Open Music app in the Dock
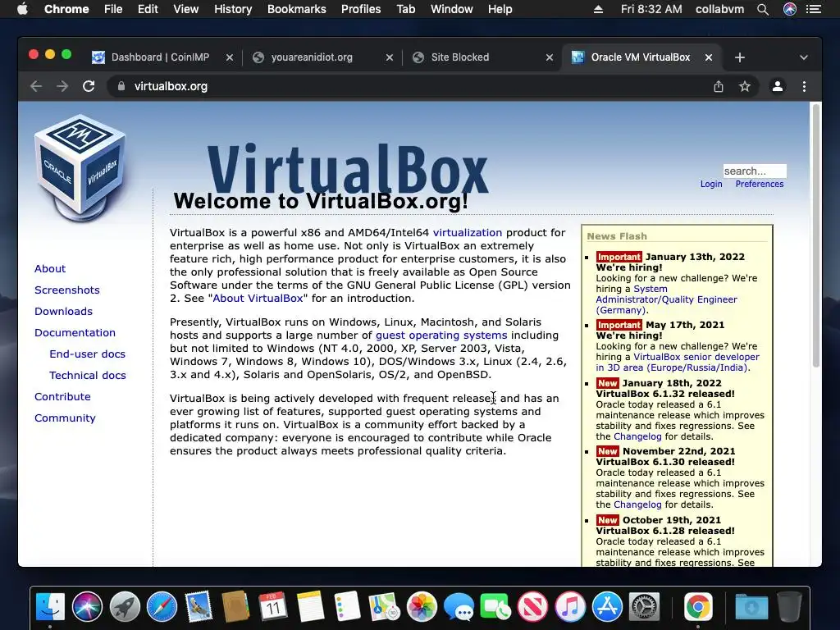Image resolution: width=840 pixels, height=630 pixels. pos(570,607)
